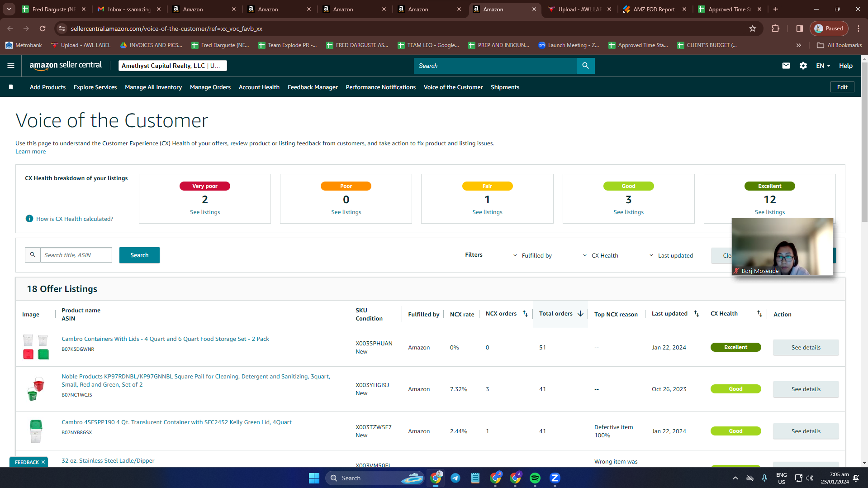The image size is (868, 488).
Task: Switch to the Inbox Gmail tab
Action: pyautogui.click(x=129, y=9)
